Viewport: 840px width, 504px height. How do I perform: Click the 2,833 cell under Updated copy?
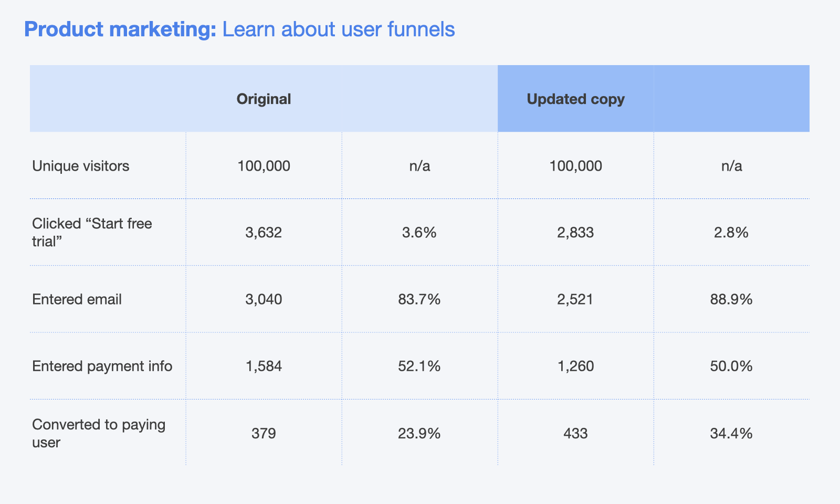click(575, 233)
